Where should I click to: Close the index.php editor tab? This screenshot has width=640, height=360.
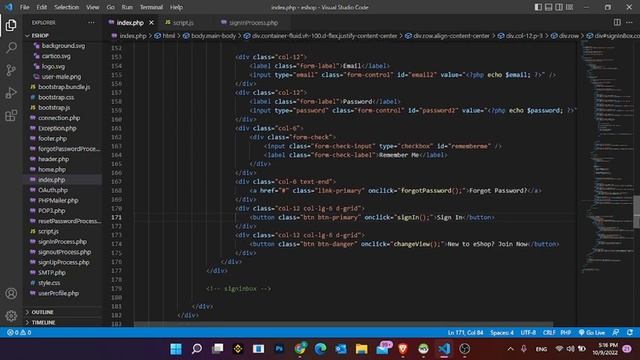[x=151, y=23]
